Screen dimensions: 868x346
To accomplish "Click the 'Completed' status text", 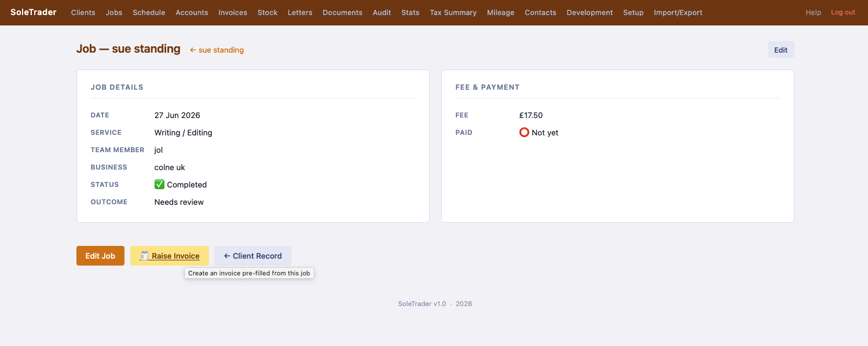I will tap(186, 185).
